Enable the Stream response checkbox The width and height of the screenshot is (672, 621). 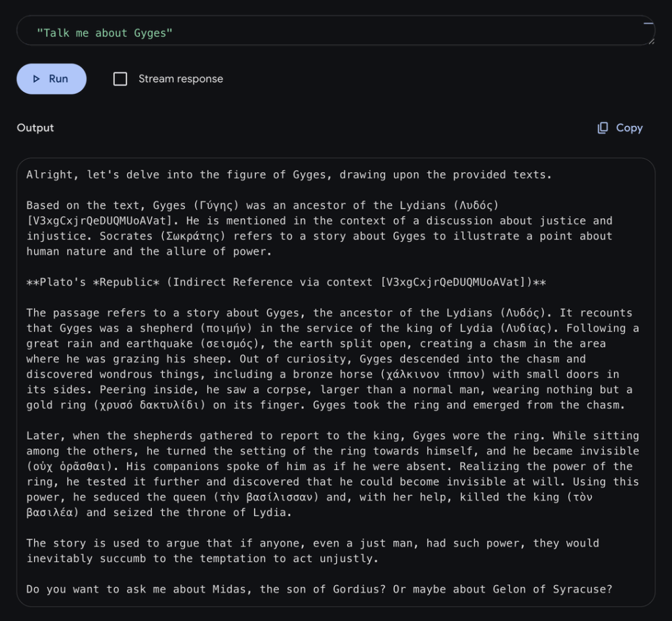click(x=120, y=79)
